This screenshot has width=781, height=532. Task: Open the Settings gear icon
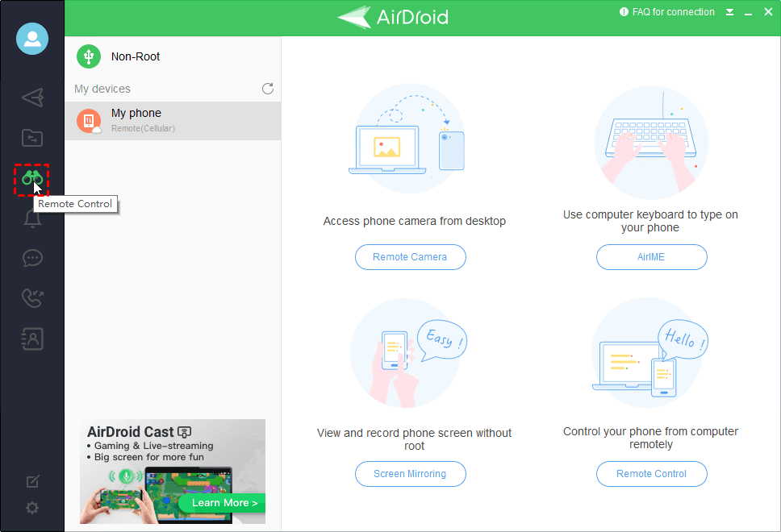point(32,508)
